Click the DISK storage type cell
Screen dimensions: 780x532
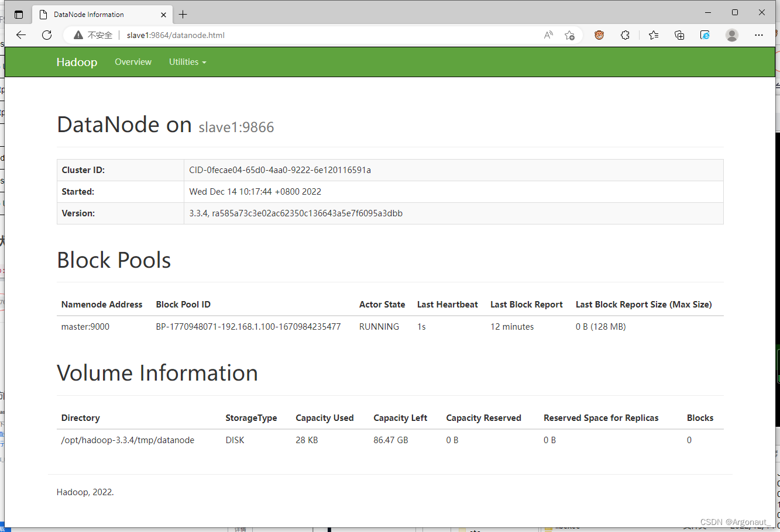(235, 440)
